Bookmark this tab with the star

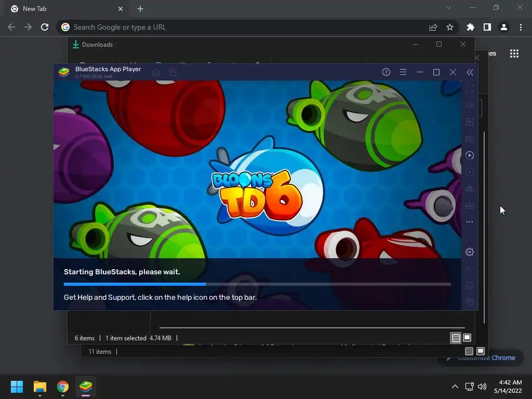coord(450,27)
